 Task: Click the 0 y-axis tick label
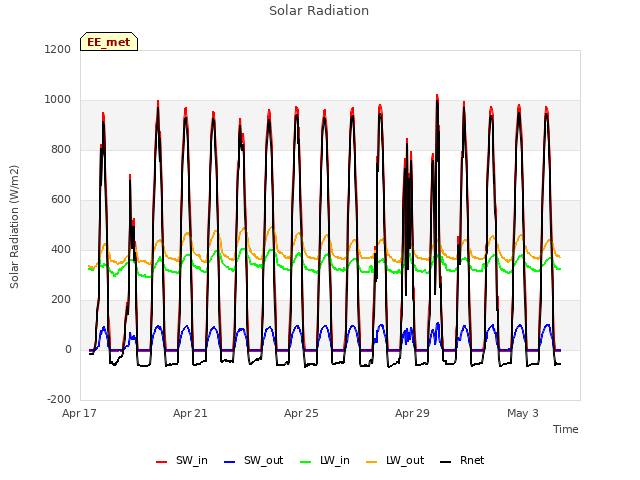point(68,349)
